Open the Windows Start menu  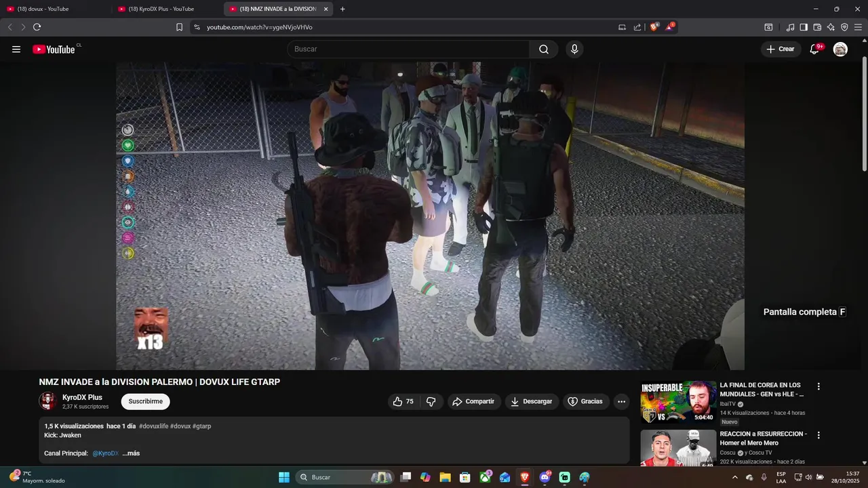284,477
